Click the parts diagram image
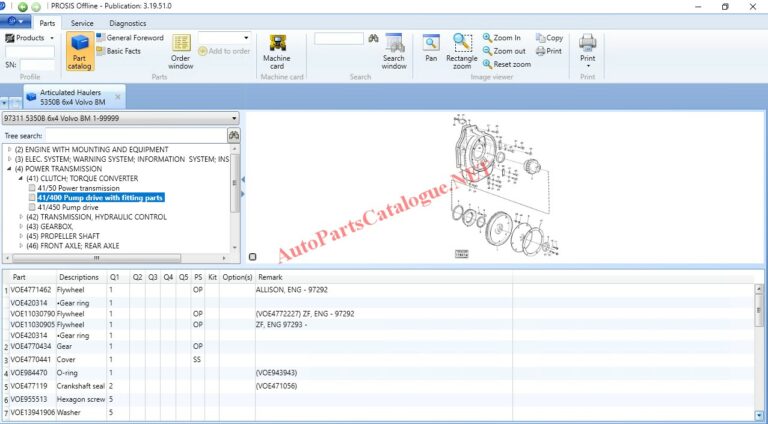768x424 pixels. pos(506,187)
